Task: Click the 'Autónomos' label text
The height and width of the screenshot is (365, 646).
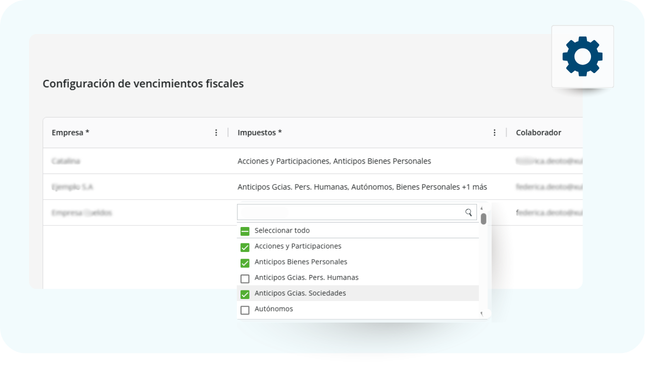Action: click(x=274, y=309)
